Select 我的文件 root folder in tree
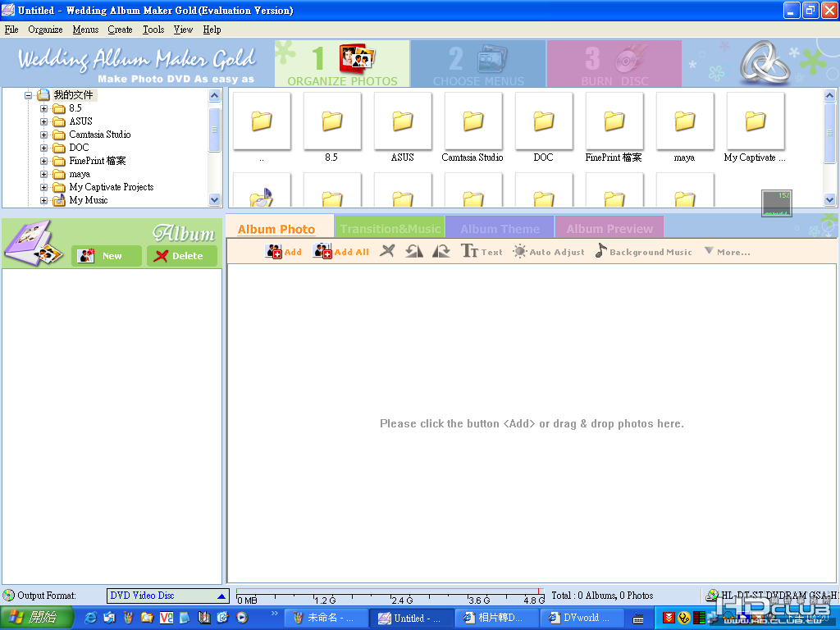This screenshot has height=630, width=840. tap(73, 95)
